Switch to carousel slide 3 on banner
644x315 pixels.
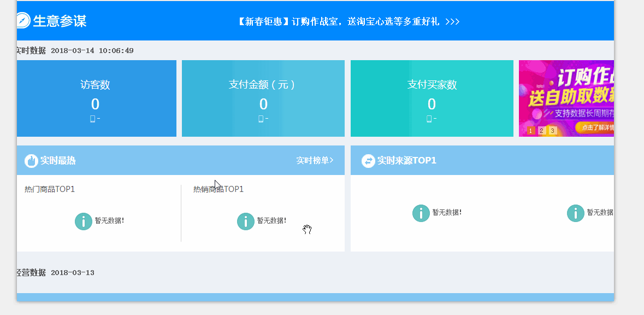click(552, 131)
